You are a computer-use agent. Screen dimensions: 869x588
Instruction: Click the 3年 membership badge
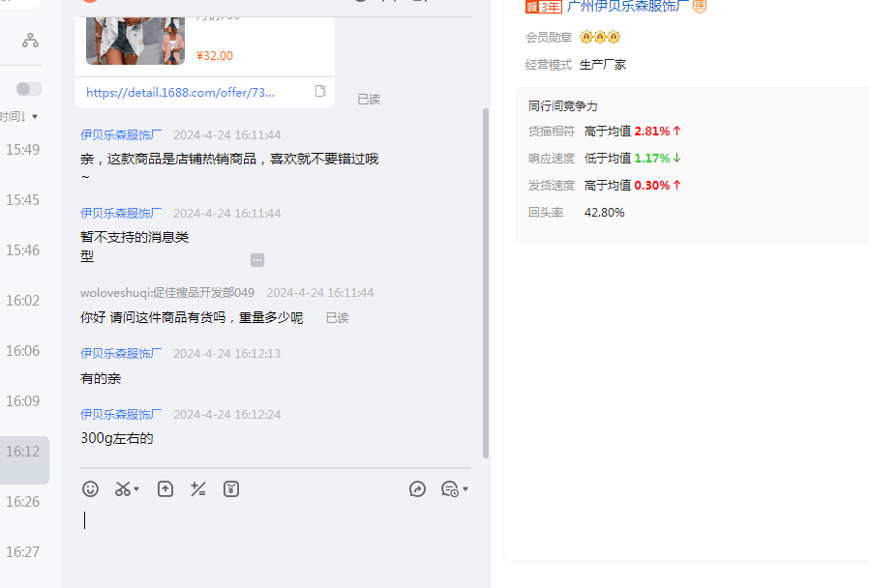click(544, 7)
